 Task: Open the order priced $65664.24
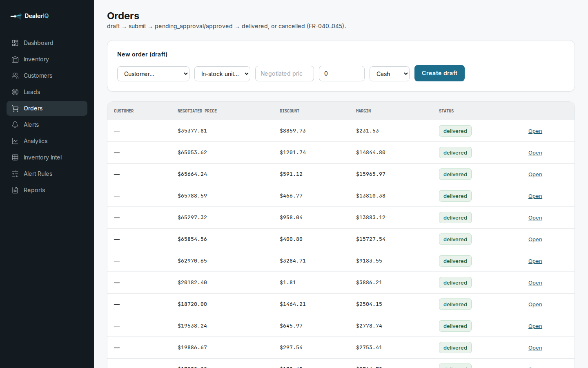click(x=535, y=175)
